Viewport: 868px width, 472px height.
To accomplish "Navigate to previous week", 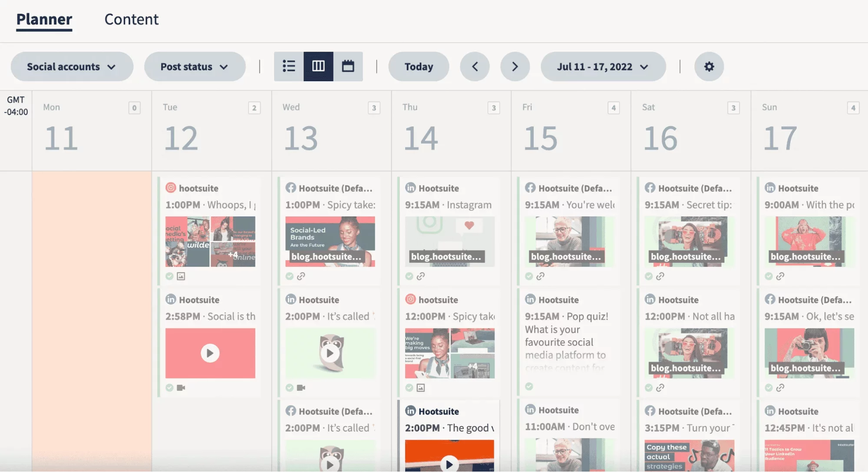I will click(475, 66).
